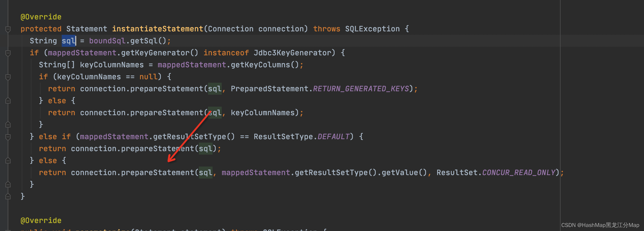The height and width of the screenshot is (231, 644).
Task: Click 'ResultSetType' before DEFAULT
Action: [283, 137]
